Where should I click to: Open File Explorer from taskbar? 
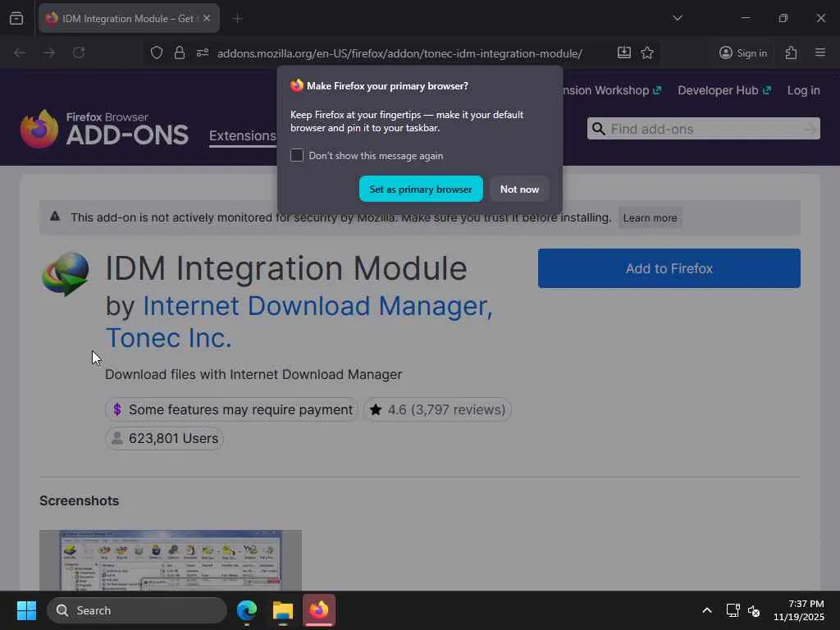coord(283,610)
